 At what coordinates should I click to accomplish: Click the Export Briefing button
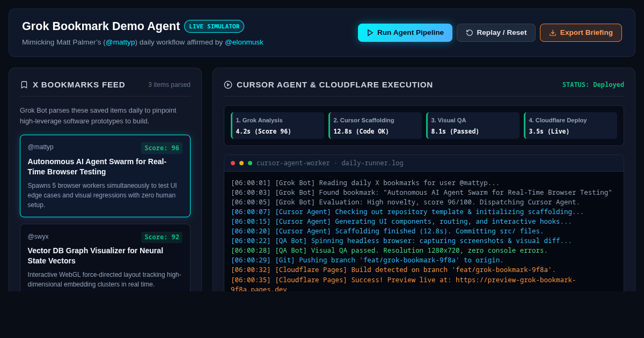click(x=581, y=33)
